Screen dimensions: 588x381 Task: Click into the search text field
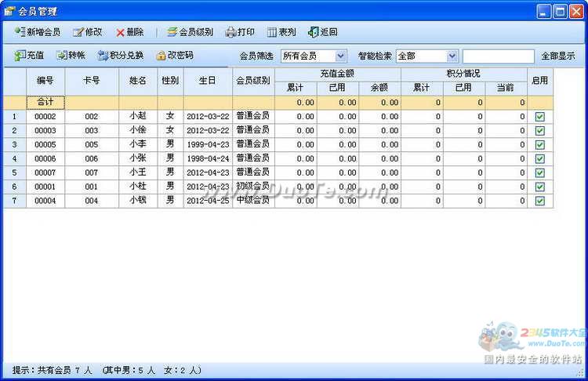click(498, 56)
